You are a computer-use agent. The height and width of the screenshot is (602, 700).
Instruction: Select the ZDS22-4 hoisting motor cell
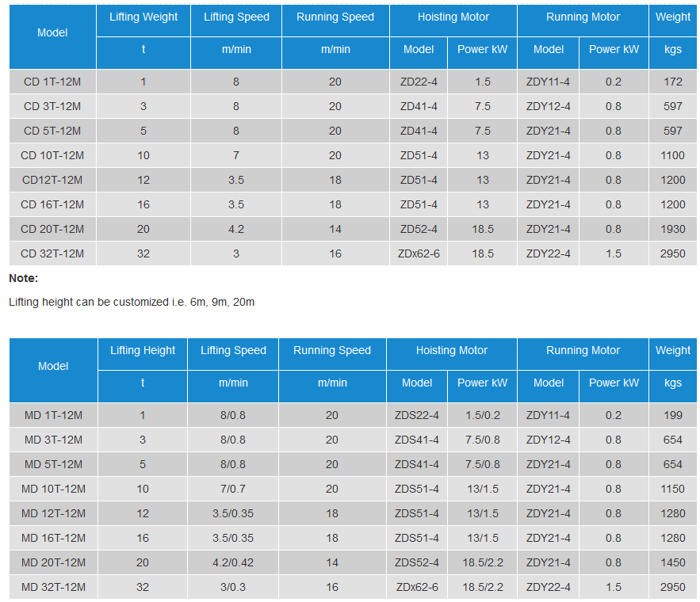pyautogui.click(x=417, y=415)
